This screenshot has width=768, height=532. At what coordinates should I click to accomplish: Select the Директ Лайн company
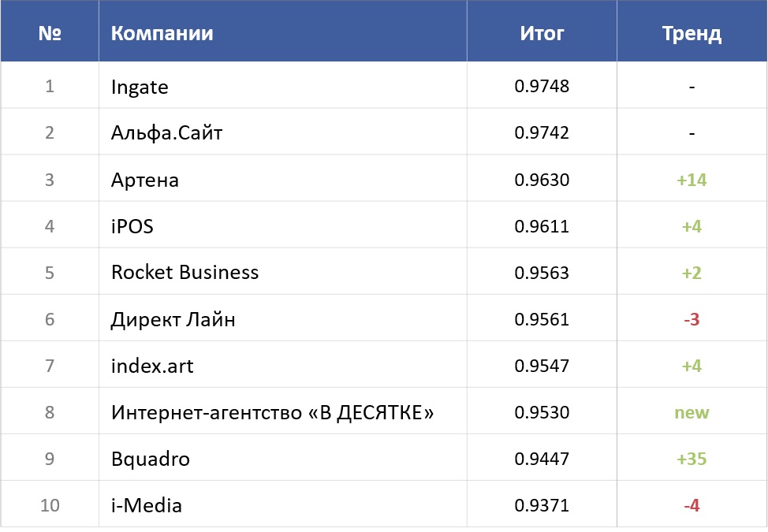[173, 319]
